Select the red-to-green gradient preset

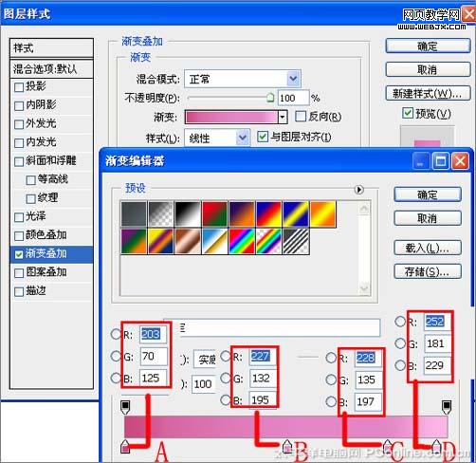pos(215,214)
